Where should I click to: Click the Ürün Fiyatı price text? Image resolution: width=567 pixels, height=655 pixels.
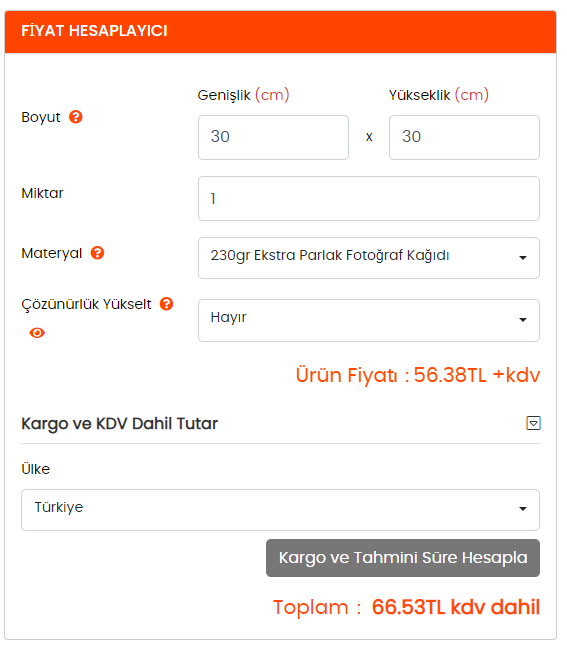click(x=418, y=375)
